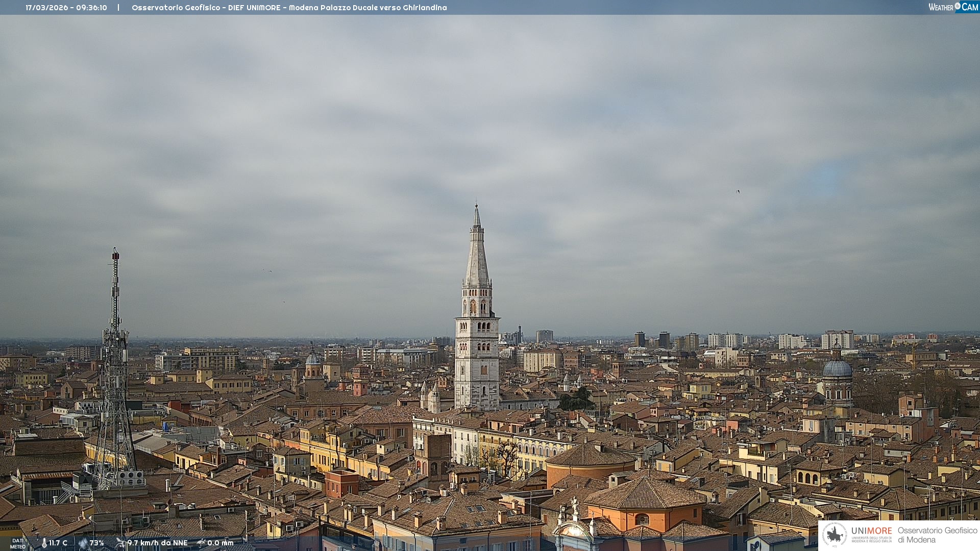Click the 0.0 mm rainfall value
This screenshot has width=980, height=551.
[x=220, y=543]
